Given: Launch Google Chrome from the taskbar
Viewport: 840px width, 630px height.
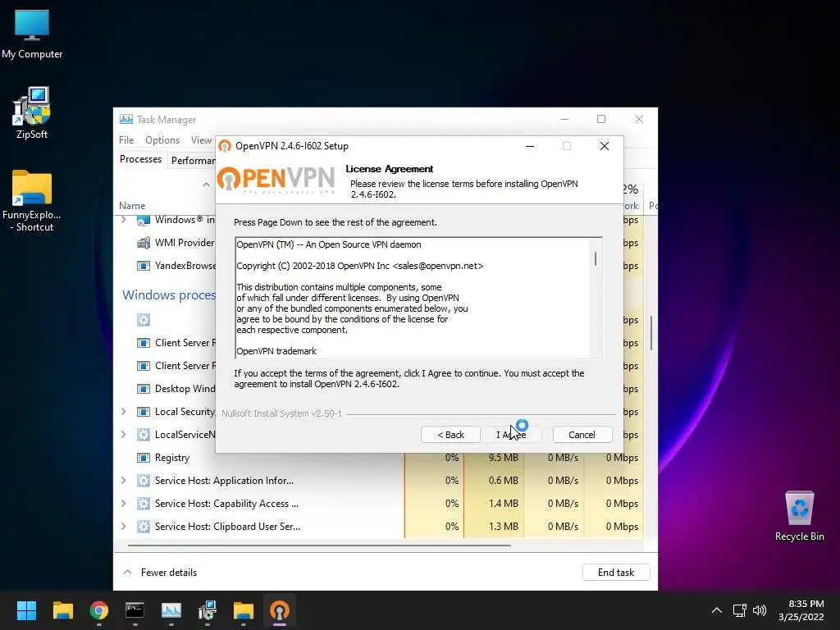Looking at the screenshot, I should coord(99,610).
